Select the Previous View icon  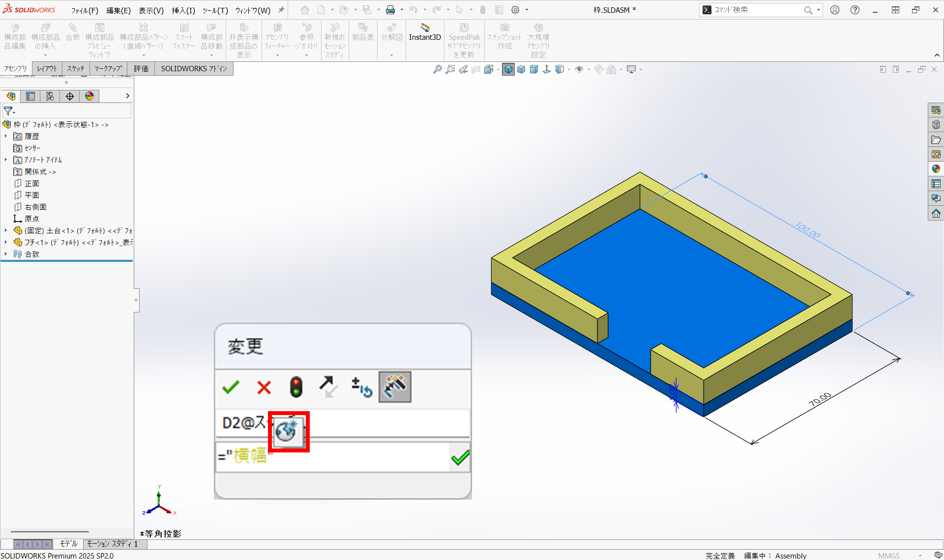pyautogui.click(x=463, y=70)
